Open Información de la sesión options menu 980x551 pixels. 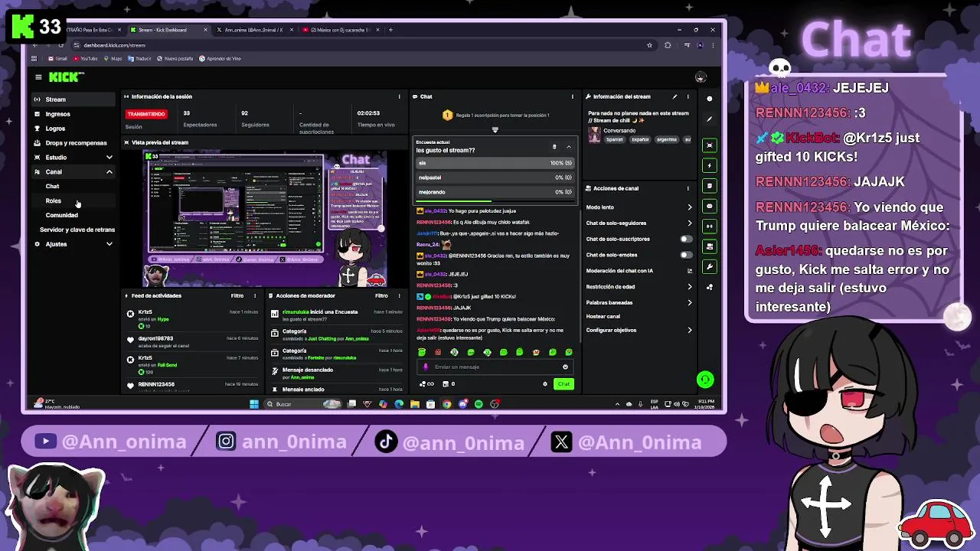[x=399, y=96]
